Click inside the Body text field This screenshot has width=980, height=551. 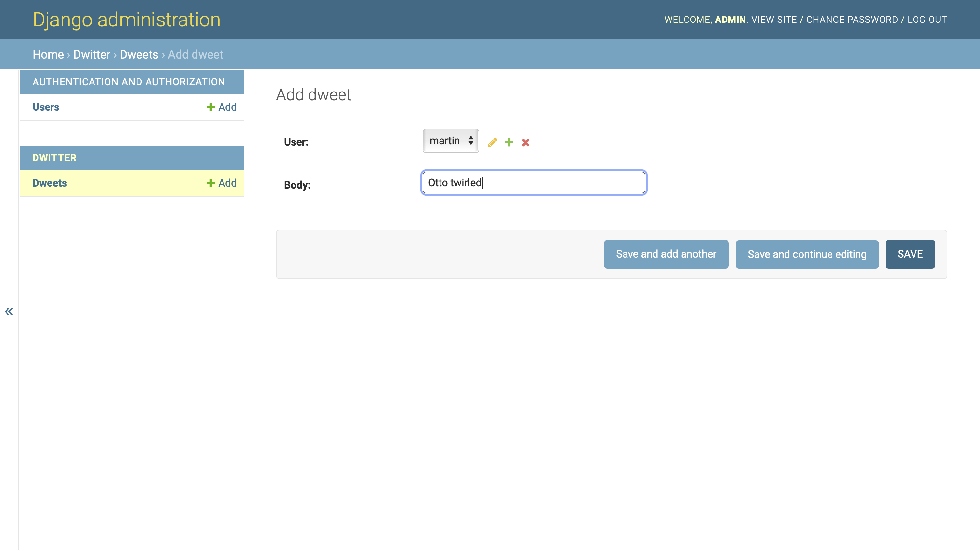click(x=533, y=182)
